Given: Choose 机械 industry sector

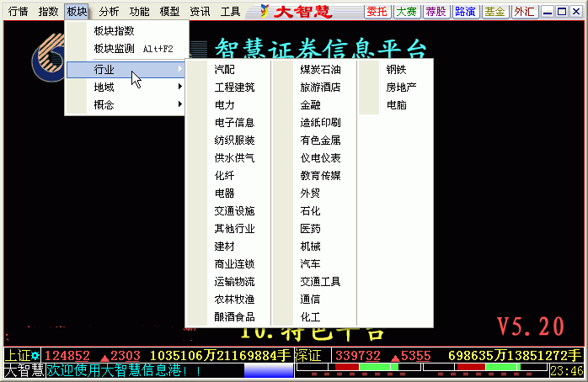Looking at the screenshot, I should click(314, 246).
